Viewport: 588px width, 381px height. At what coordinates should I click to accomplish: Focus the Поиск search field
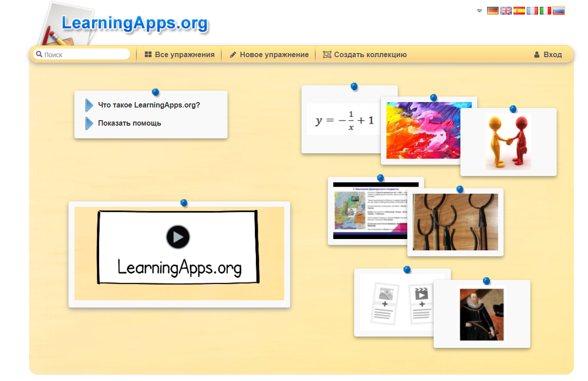click(x=81, y=54)
